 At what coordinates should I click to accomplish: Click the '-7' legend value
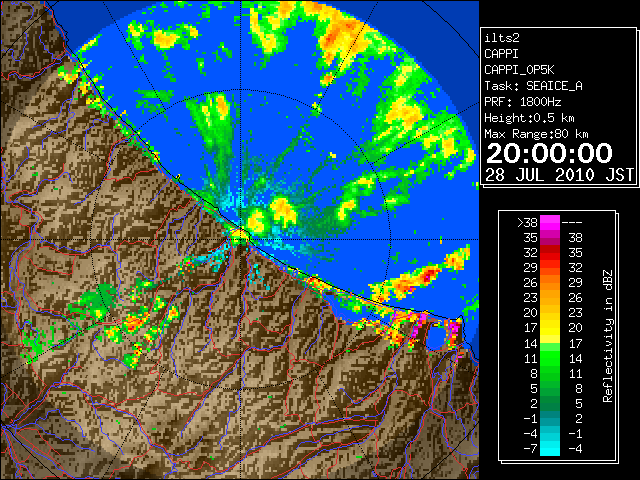coord(530,449)
